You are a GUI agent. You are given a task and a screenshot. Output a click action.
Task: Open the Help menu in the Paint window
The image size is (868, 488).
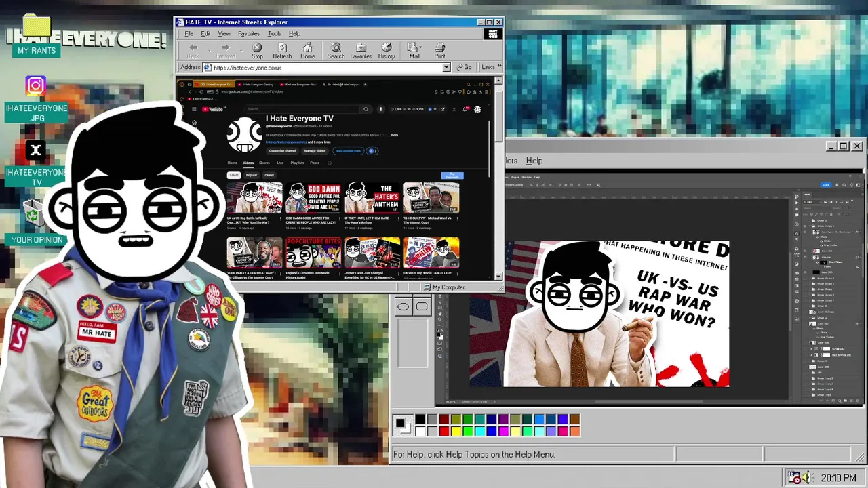(534, 161)
